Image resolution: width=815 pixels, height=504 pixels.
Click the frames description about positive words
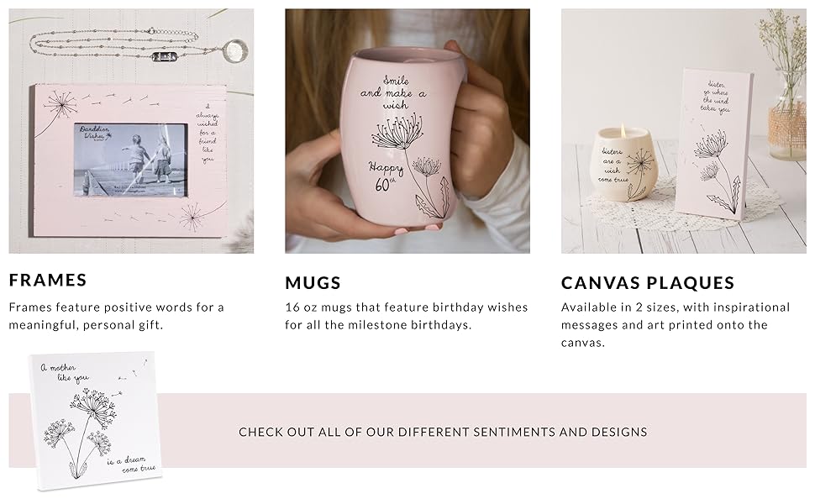(x=117, y=316)
